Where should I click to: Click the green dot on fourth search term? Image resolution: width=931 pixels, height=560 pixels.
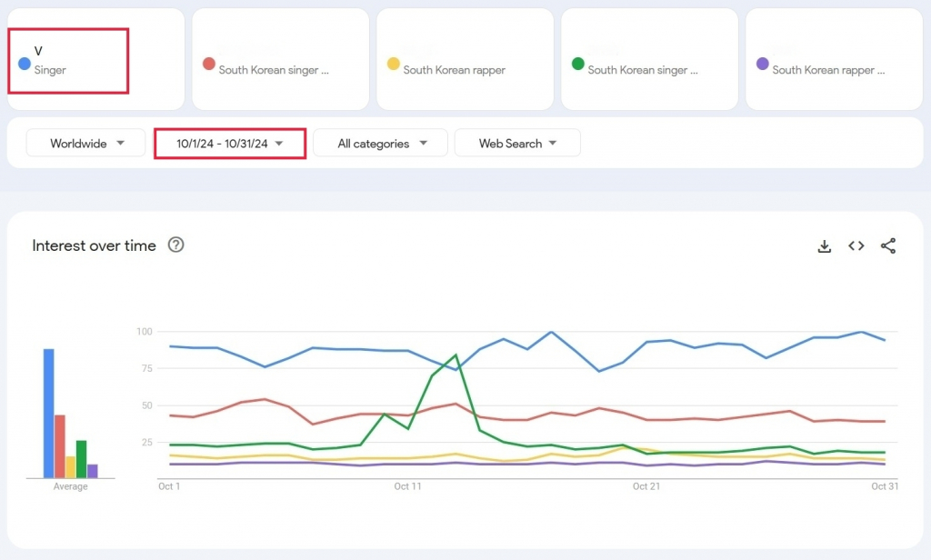[578, 64]
